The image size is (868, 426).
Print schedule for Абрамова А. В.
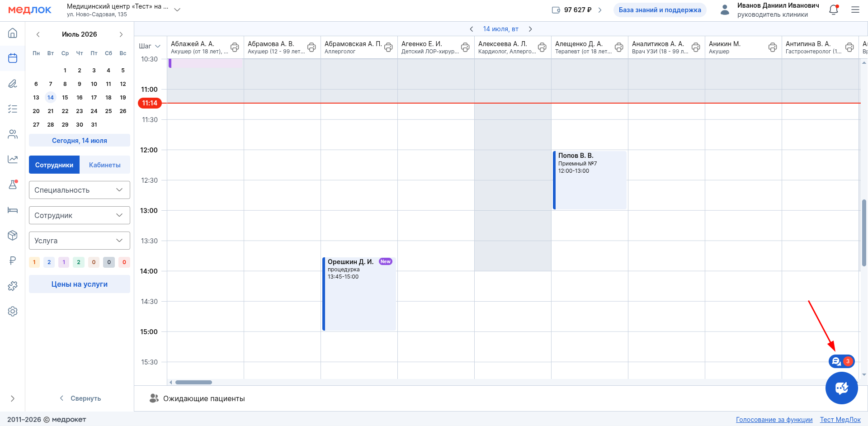pyautogui.click(x=311, y=47)
